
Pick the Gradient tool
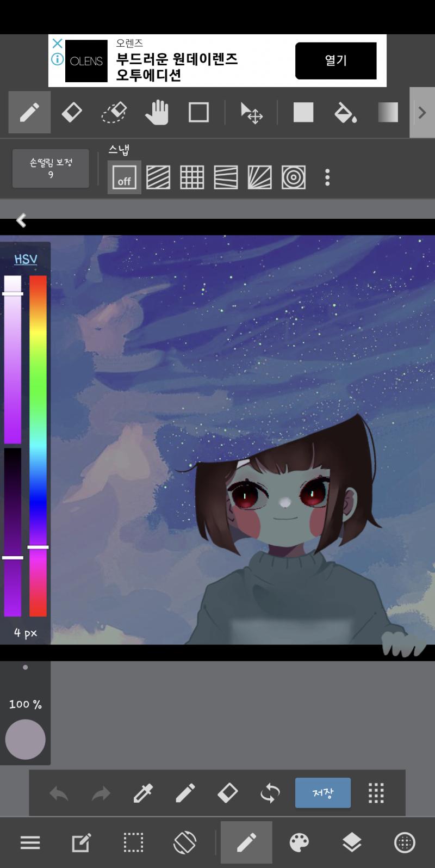pos(388,113)
